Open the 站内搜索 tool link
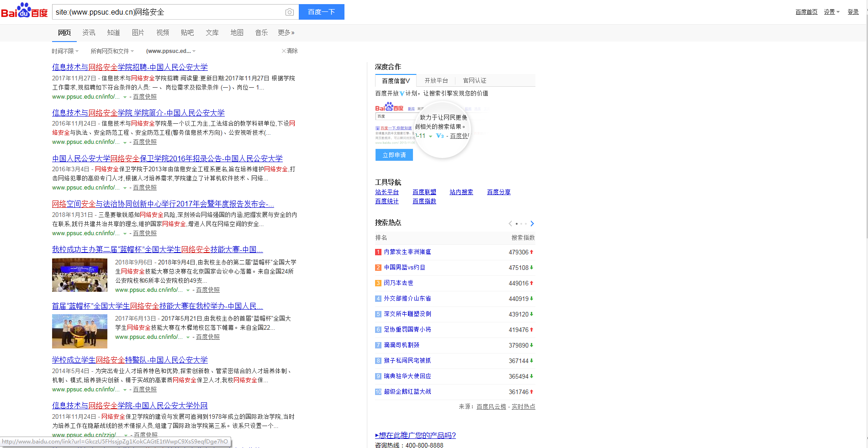This screenshot has height=448, width=868. [x=461, y=192]
